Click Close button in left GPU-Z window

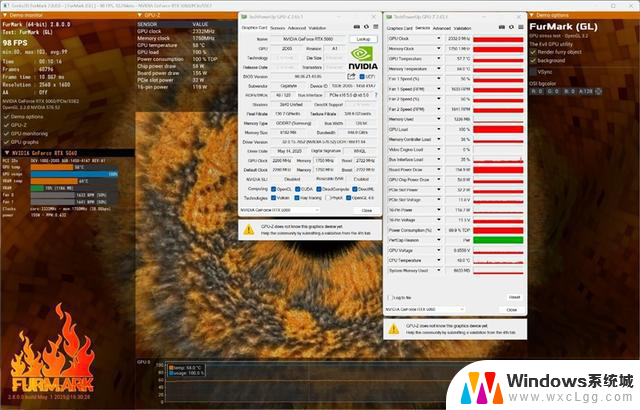tap(367, 210)
